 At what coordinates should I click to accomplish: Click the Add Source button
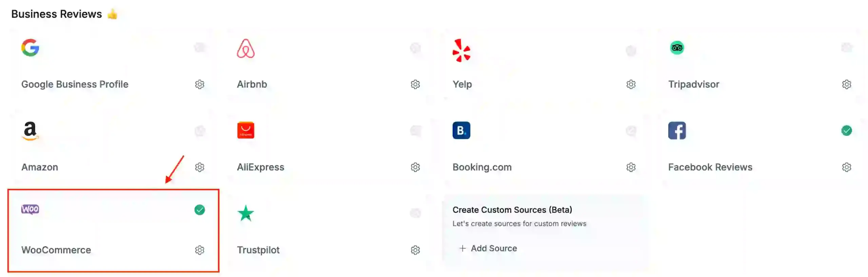tap(488, 248)
